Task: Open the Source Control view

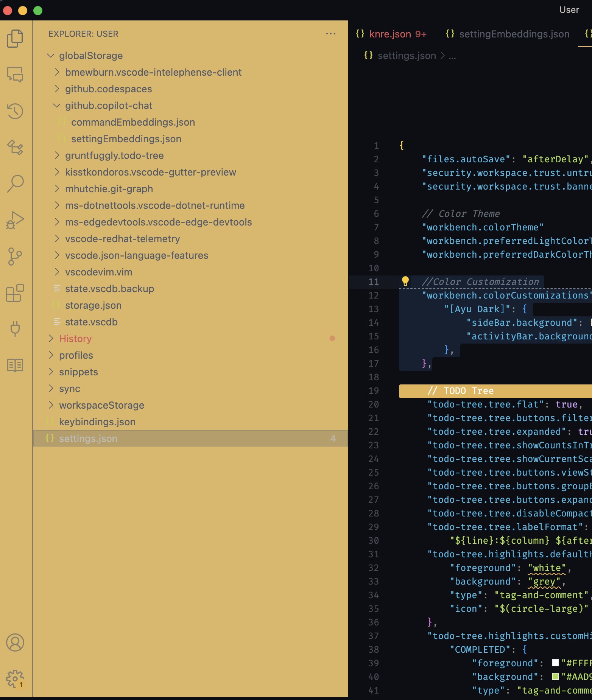Action: [15, 257]
